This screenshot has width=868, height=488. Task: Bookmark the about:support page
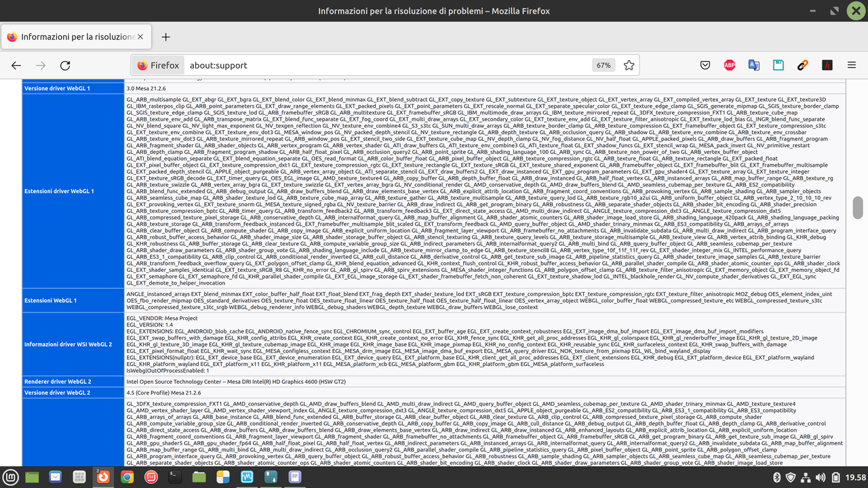(x=629, y=65)
